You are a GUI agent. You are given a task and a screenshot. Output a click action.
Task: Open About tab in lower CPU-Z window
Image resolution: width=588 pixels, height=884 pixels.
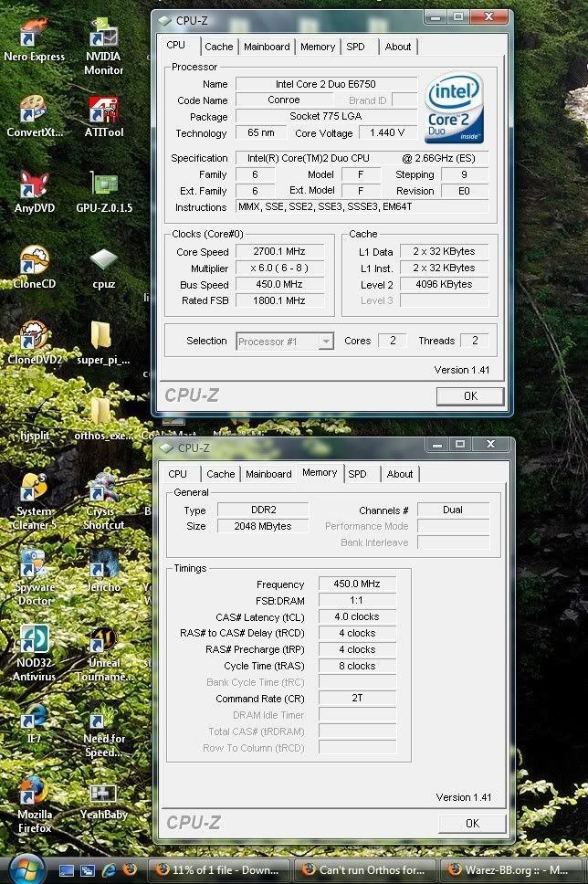400,474
